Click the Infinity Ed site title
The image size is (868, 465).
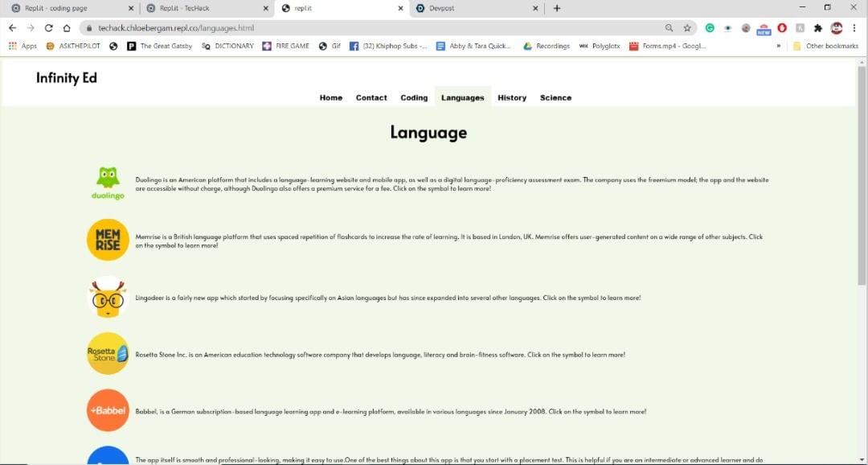click(67, 77)
